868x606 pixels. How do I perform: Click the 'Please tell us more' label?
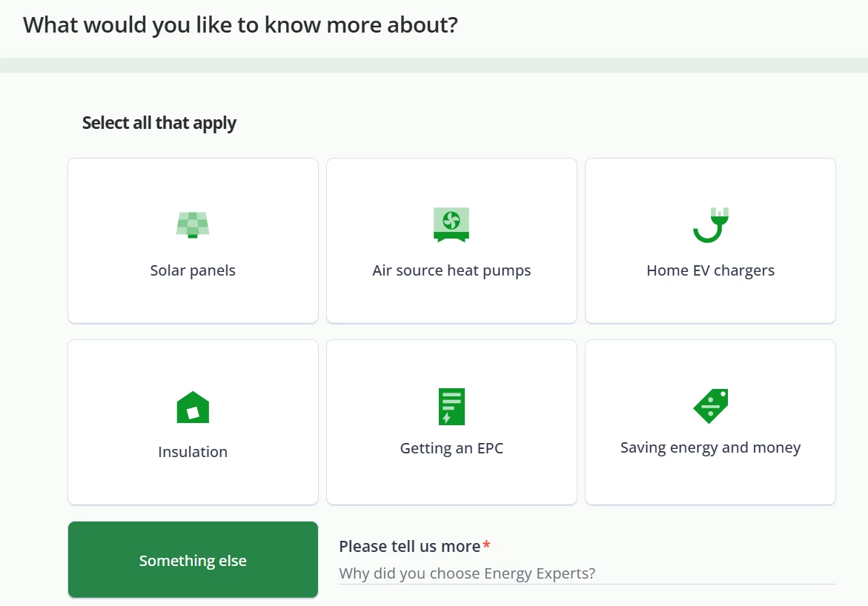[409, 547]
